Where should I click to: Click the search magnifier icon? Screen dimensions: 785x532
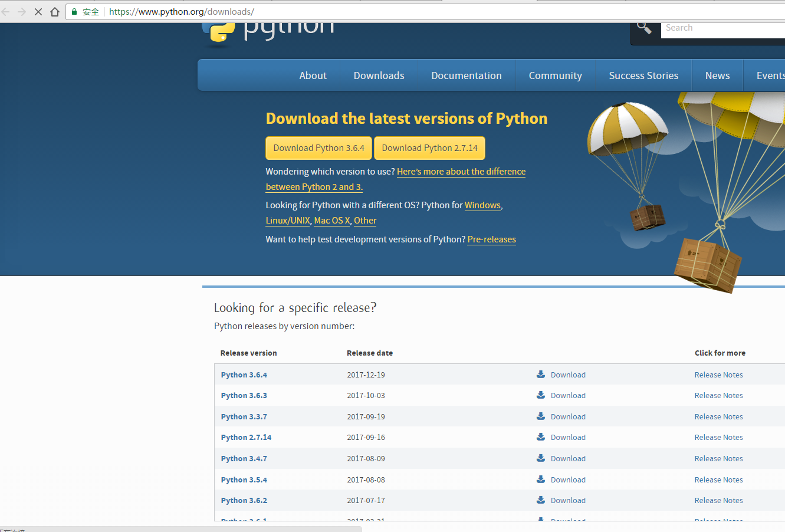point(644,28)
